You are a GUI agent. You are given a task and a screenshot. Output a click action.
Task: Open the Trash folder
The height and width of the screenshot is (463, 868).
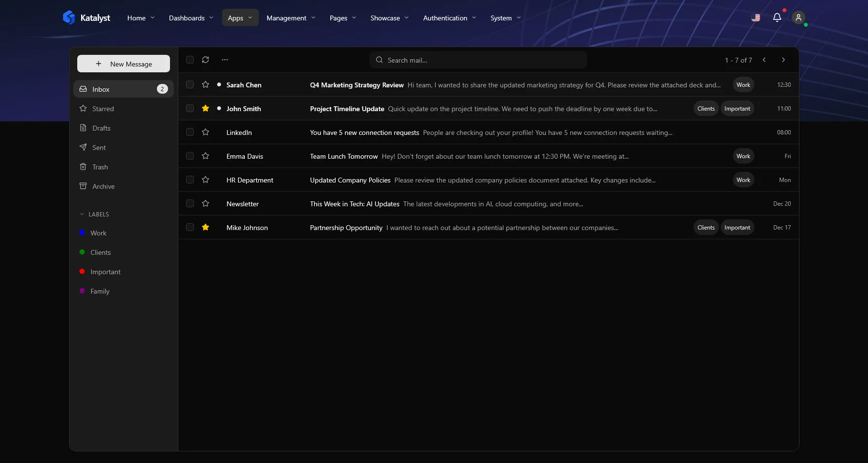click(100, 166)
